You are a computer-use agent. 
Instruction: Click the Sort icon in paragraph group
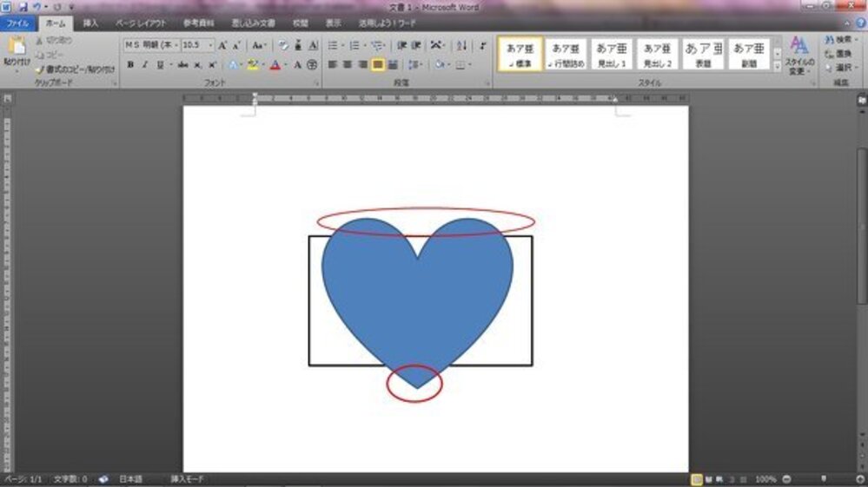461,45
